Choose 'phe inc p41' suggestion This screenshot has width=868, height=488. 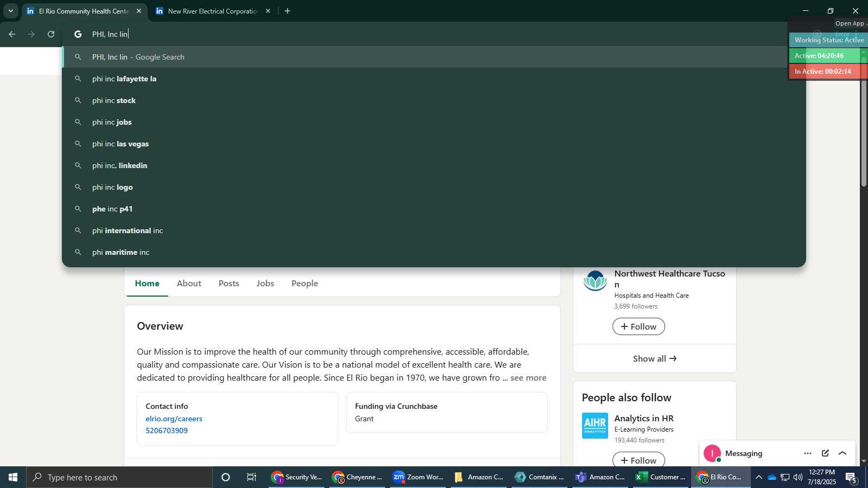point(434,209)
